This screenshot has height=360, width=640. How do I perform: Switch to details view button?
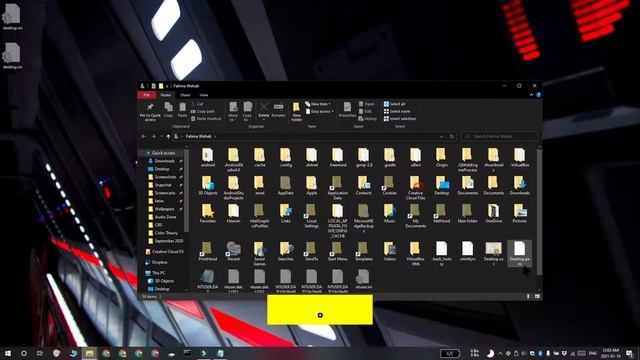tap(528, 296)
